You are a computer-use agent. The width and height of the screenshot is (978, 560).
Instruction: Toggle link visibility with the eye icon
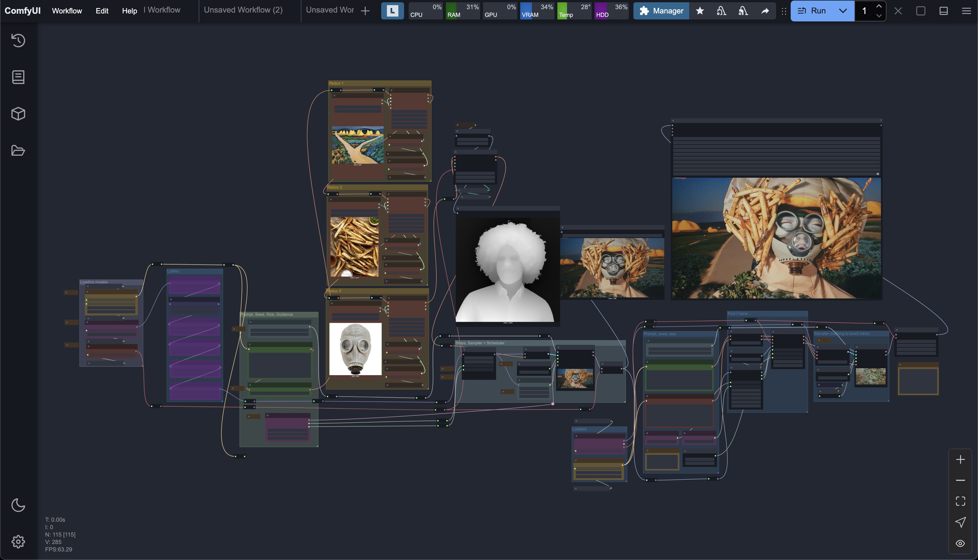(x=960, y=543)
